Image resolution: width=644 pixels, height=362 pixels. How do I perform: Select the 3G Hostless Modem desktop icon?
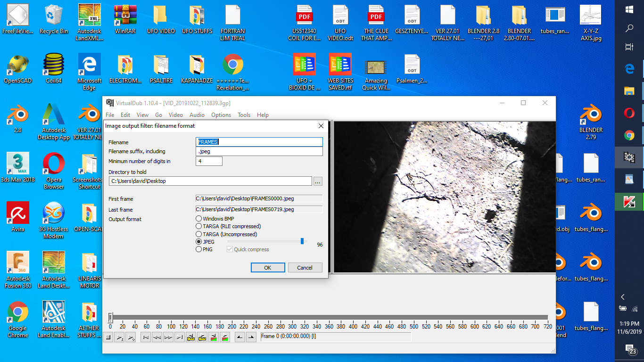tap(54, 220)
